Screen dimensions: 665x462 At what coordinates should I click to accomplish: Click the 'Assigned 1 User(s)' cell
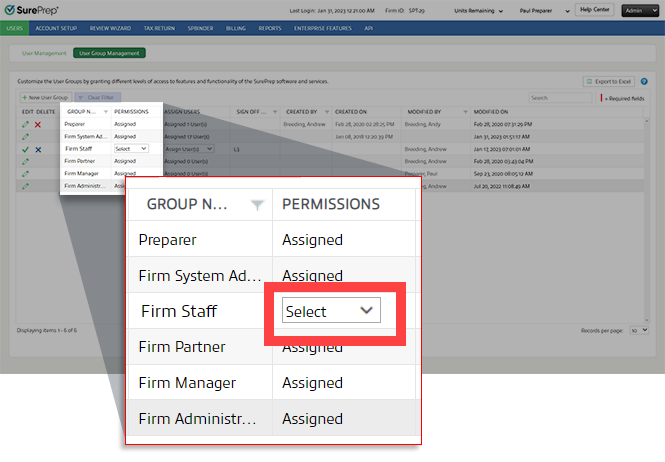[x=185, y=124]
